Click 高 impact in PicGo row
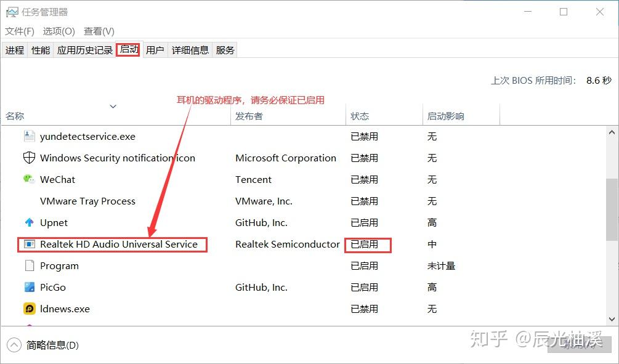The height and width of the screenshot is (364, 619). point(432,288)
